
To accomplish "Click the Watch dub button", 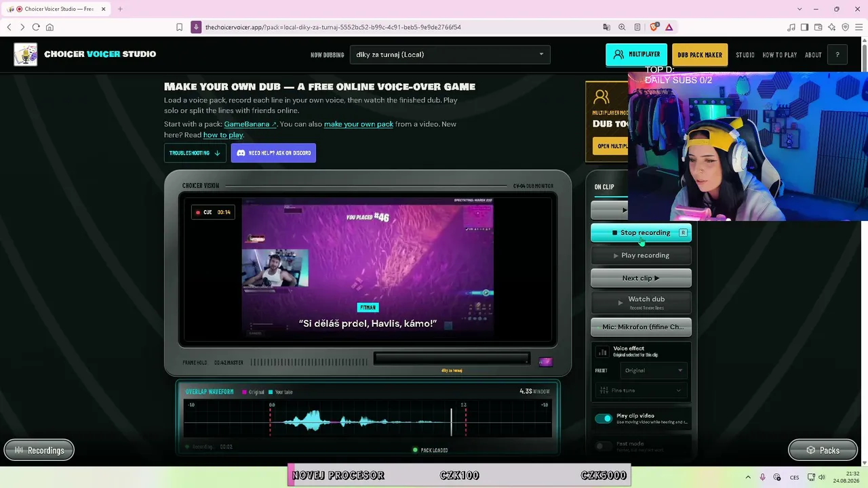I will point(641,302).
